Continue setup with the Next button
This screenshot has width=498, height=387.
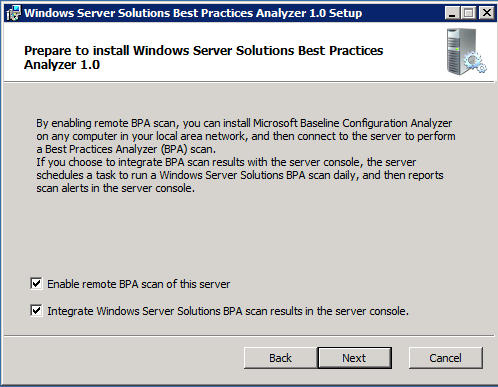coord(354,358)
